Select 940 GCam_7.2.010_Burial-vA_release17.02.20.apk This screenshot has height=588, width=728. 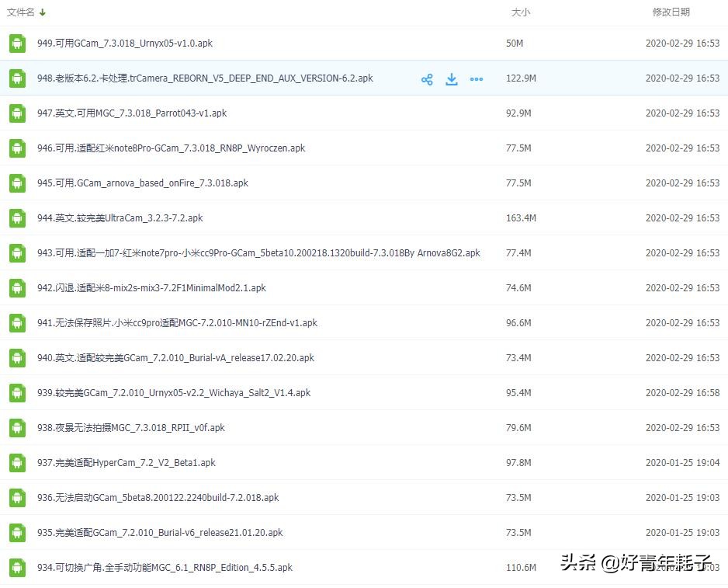[176, 358]
